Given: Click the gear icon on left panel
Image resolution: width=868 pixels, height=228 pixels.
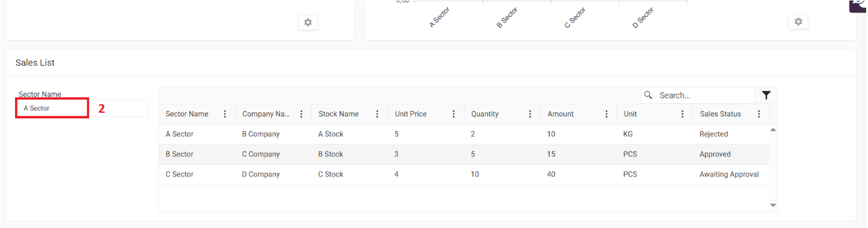Looking at the screenshot, I should click(x=308, y=23).
